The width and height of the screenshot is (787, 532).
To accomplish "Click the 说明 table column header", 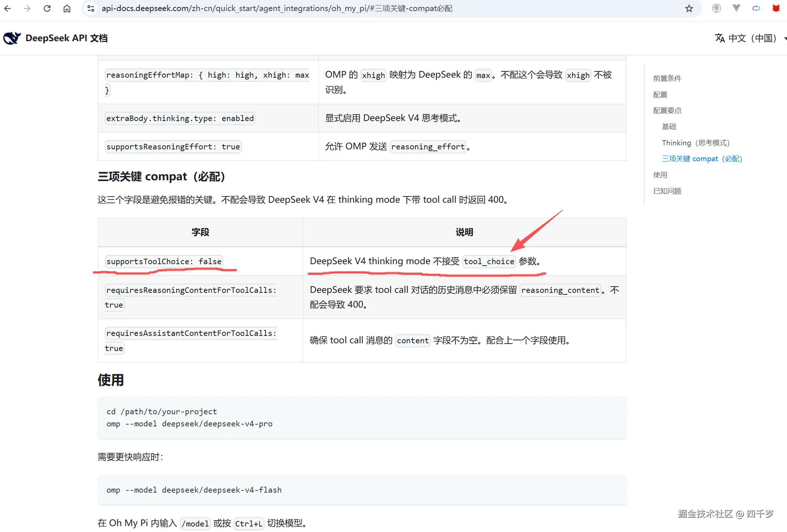I will pyautogui.click(x=464, y=232).
